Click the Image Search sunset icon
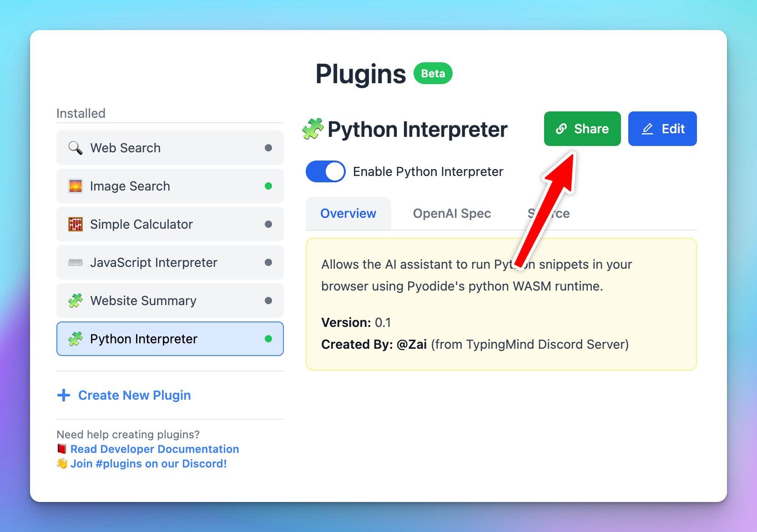 pyautogui.click(x=76, y=186)
